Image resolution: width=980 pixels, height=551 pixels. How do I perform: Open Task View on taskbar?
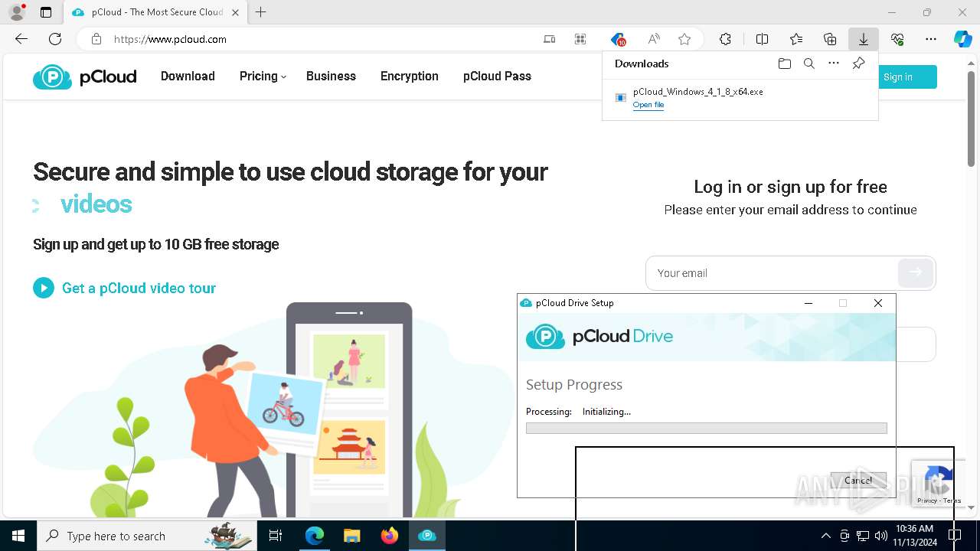pos(276,536)
